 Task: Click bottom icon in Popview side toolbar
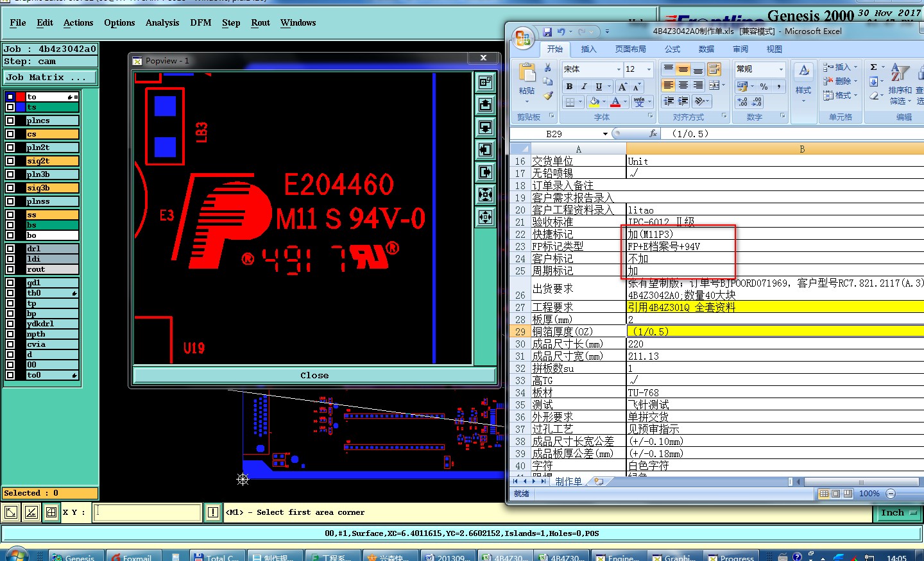pyautogui.click(x=486, y=217)
